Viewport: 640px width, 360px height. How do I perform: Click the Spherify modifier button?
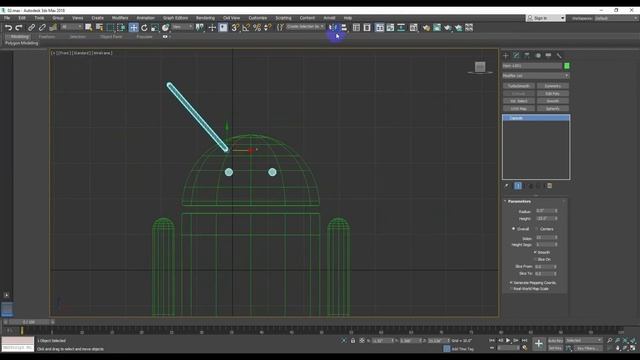pos(552,109)
